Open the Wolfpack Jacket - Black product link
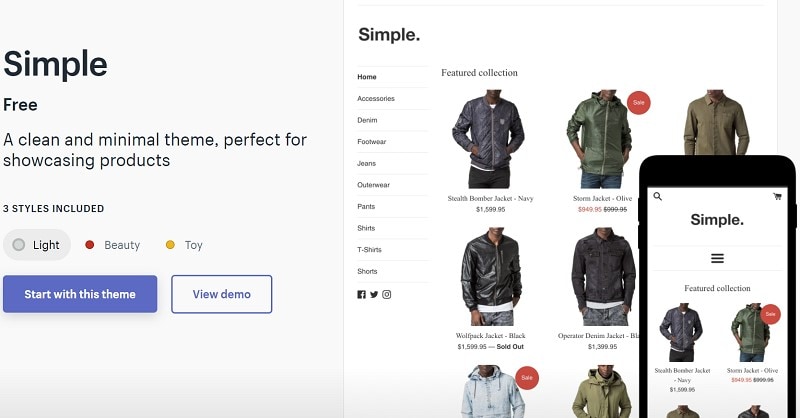This screenshot has width=800, height=418. click(490, 336)
